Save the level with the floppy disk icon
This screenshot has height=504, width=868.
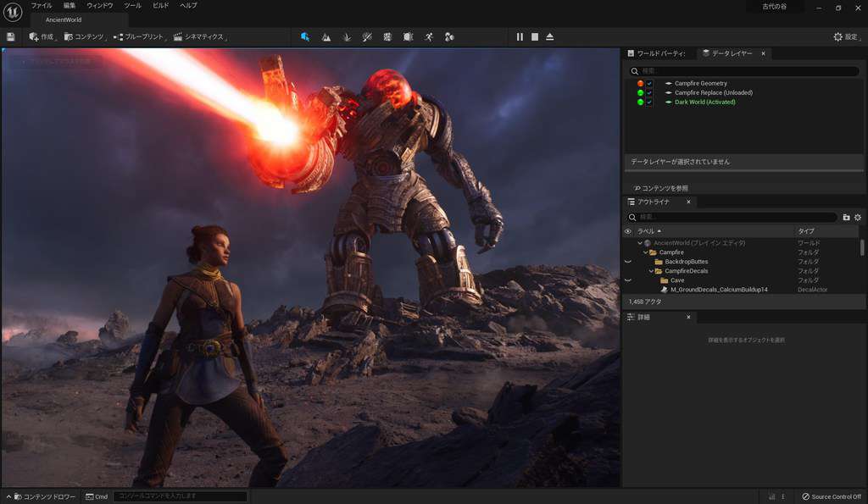(x=10, y=37)
